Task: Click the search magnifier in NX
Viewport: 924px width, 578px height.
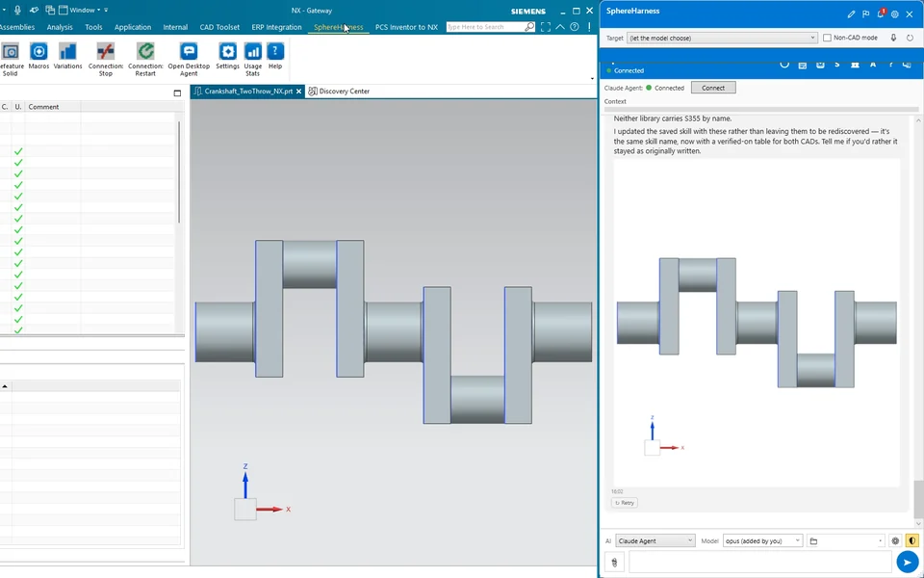Action: pyautogui.click(x=529, y=27)
